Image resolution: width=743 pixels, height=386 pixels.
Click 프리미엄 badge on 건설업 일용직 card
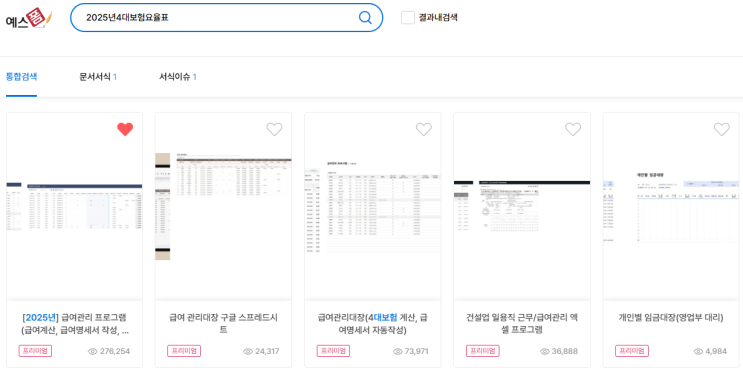[x=482, y=351]
